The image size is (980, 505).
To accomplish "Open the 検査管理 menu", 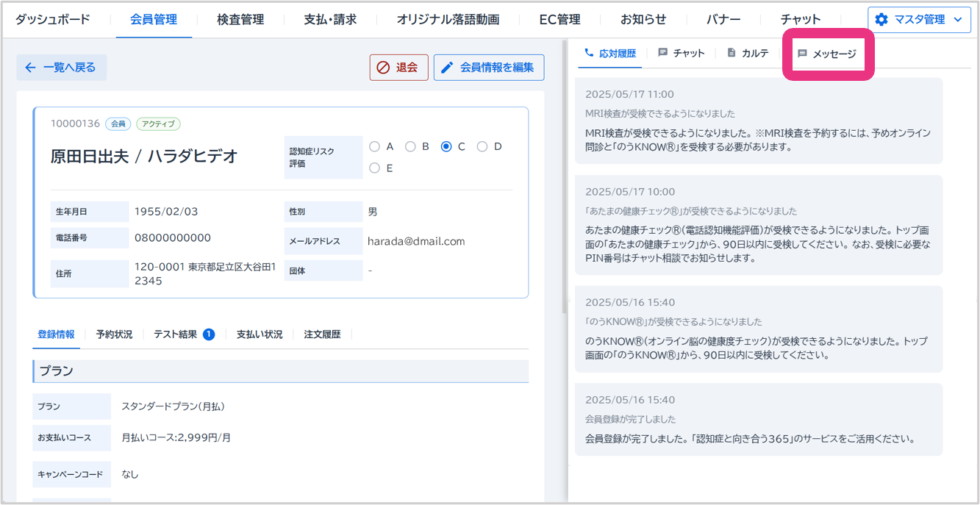I will pyautogui.click(x=240, y=20).
